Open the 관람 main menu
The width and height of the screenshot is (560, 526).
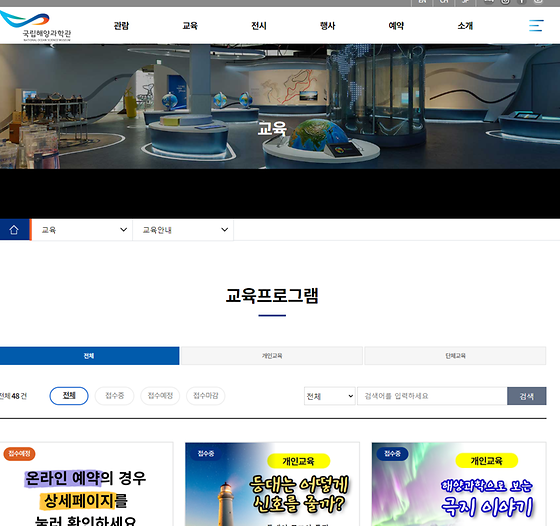pyautogui.click(x=121, y=26)
